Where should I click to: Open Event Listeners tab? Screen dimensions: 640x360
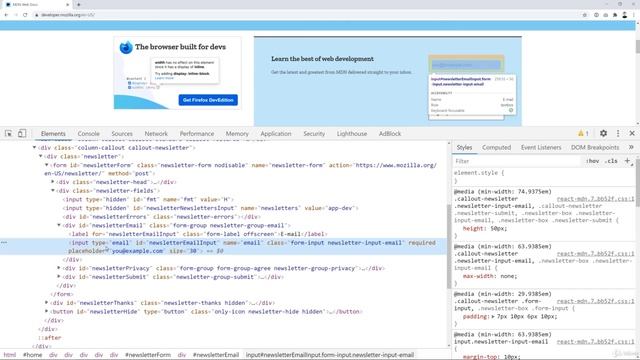coord(541,147)
